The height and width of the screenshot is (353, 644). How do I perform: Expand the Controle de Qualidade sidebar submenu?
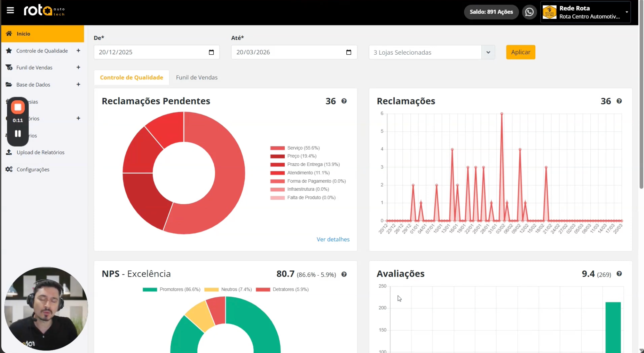[x=78, y=50]
